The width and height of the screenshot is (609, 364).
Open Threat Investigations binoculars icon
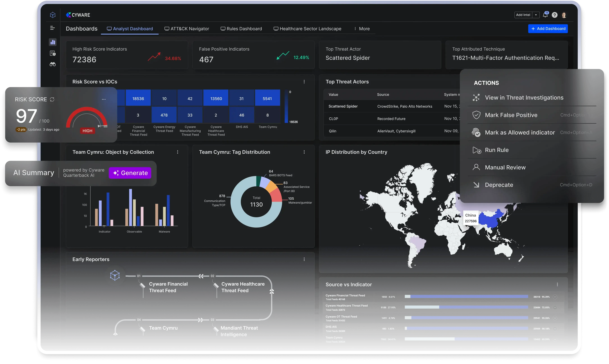coord(53,64)
